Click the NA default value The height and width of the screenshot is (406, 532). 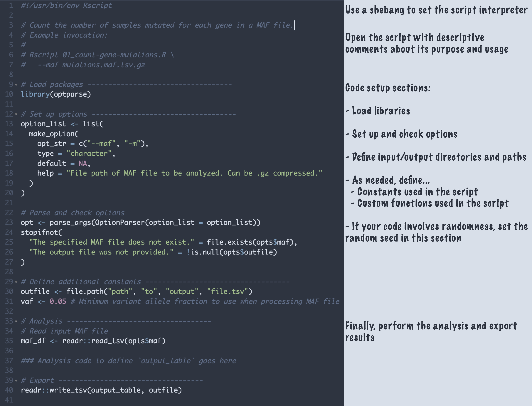tap(83, 164)
